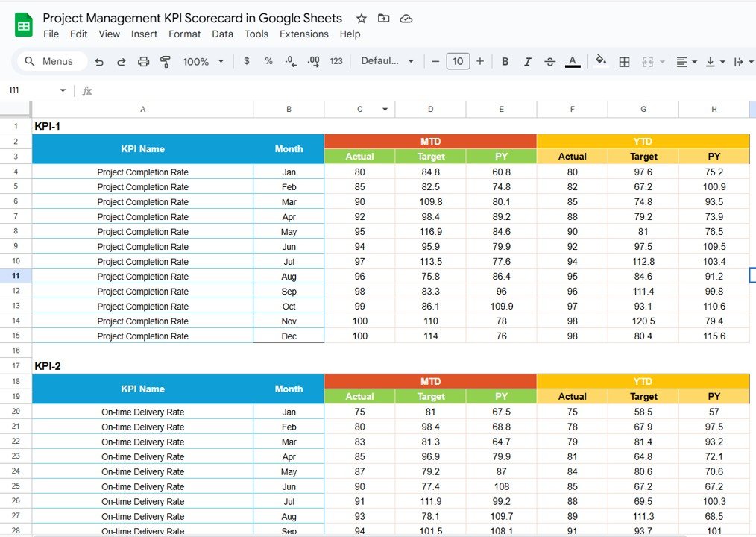
Task: Format selection as currency
Action: 246,62
